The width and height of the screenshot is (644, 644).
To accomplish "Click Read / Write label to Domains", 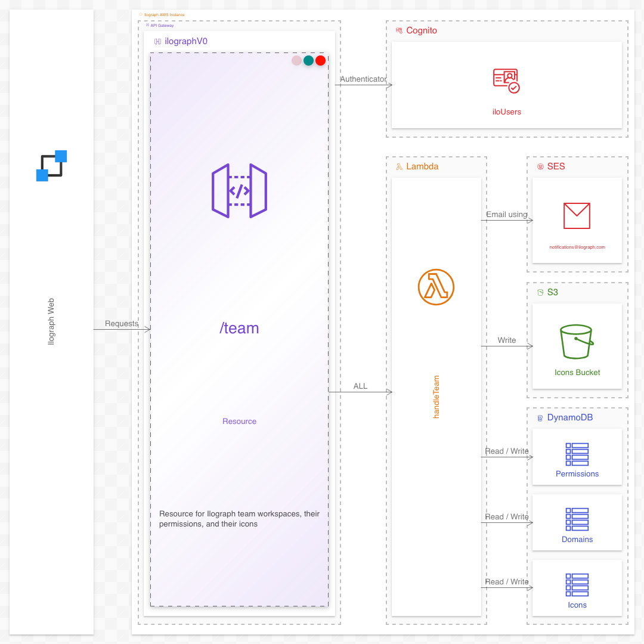I will pyautogui.click(x=506, y=516).
